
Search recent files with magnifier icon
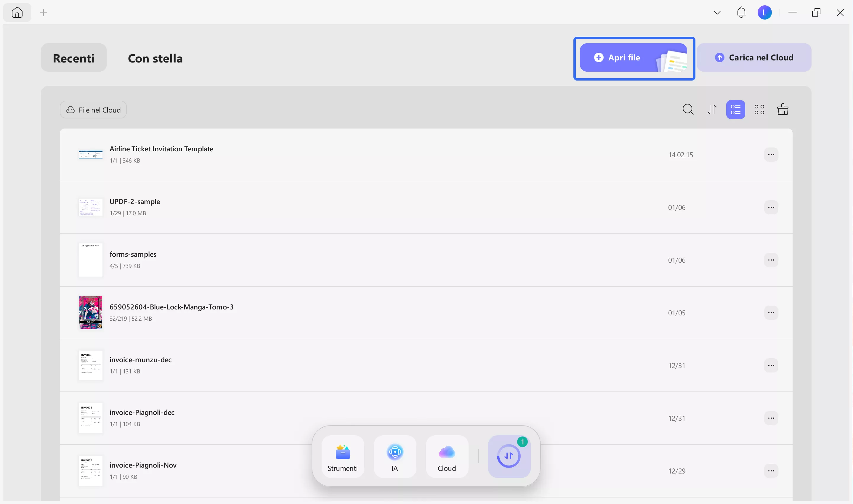pos(688,109)
